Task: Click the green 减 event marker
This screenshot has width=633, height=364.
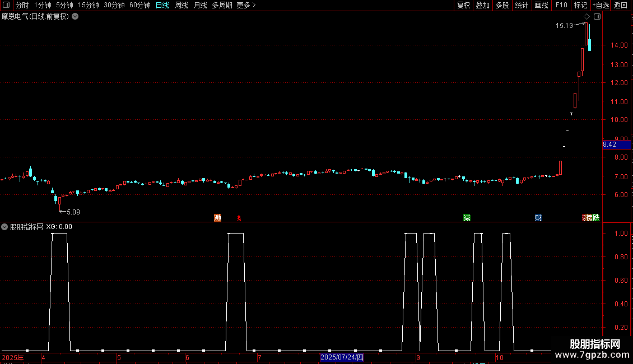Action: tap(467, 218)
